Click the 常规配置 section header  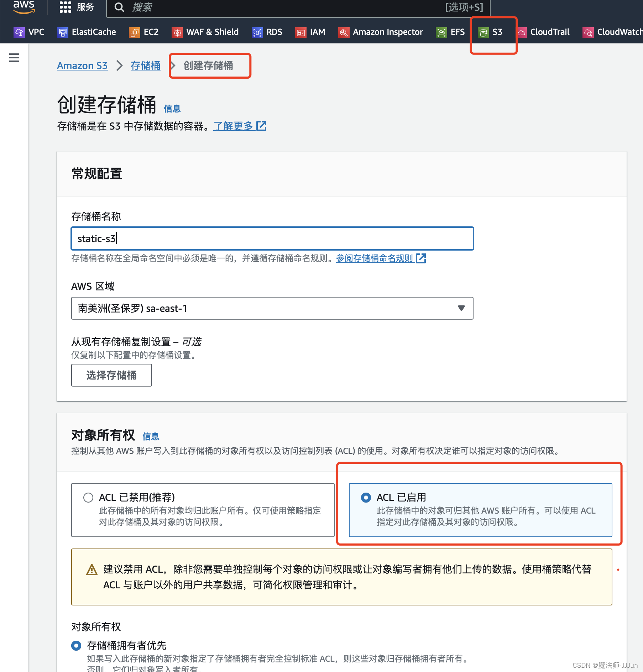click(97, 174)
